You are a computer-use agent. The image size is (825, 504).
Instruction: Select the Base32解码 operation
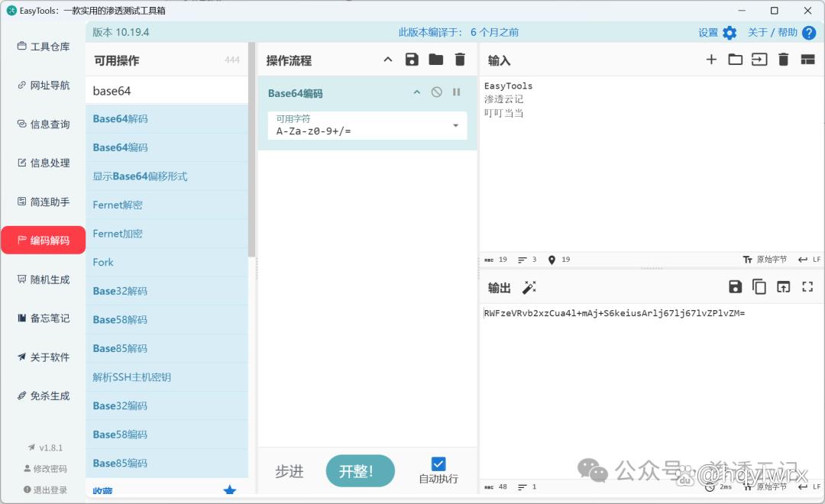click(167, 291)
